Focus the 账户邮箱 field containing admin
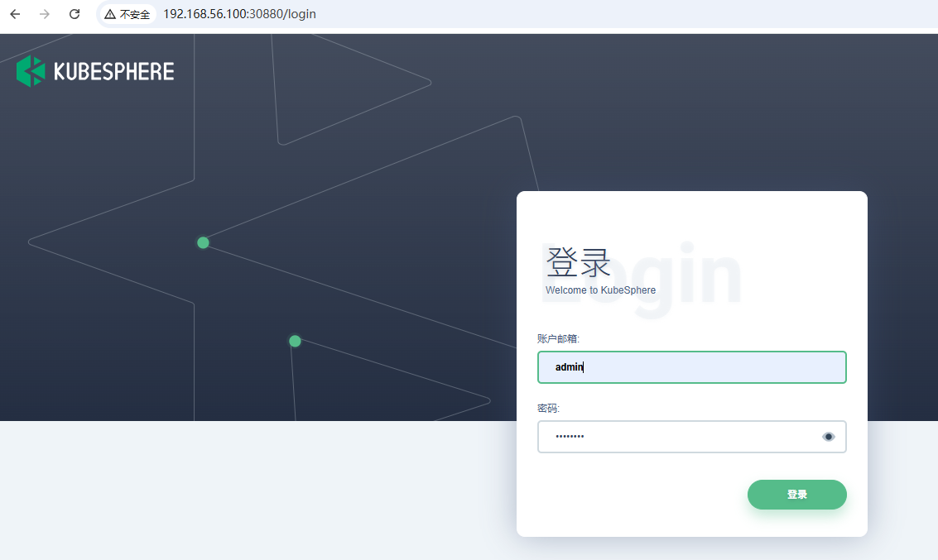Viewport: 938px width, 560px height. click(x=691, y=367)
